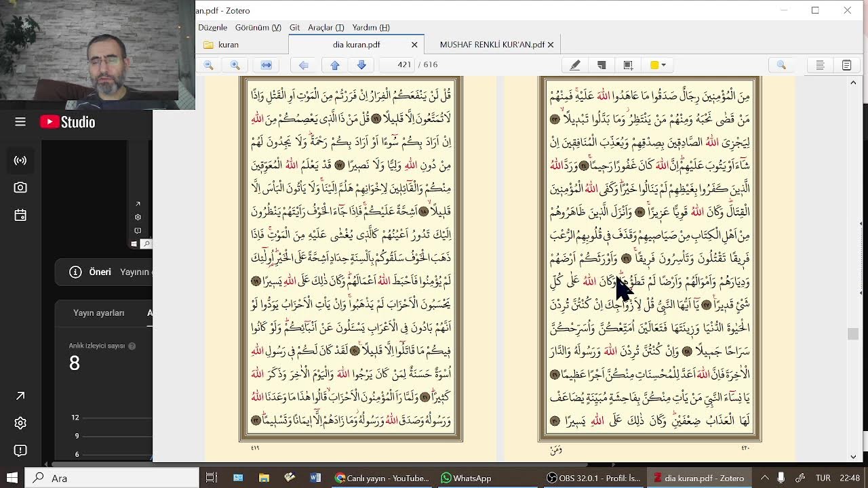
Task: Open Word from the taskbar
Action: 315,478
